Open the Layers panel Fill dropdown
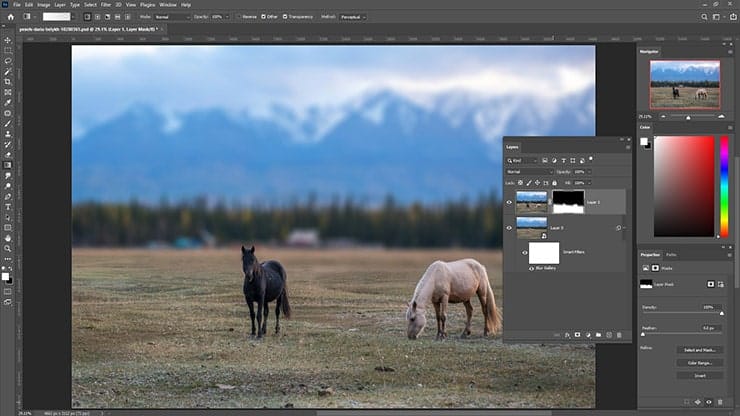740x416 pixels. 589,183
